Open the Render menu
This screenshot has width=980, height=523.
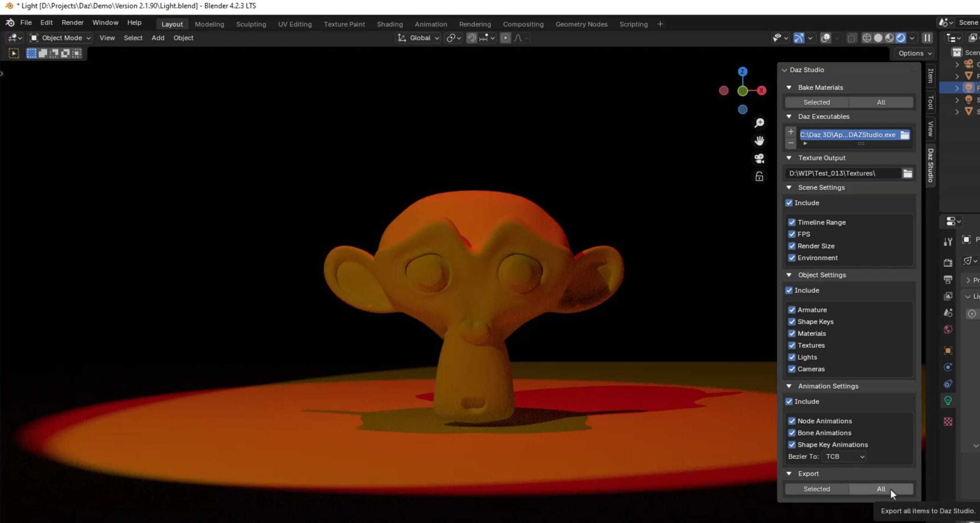coord(72,23)
